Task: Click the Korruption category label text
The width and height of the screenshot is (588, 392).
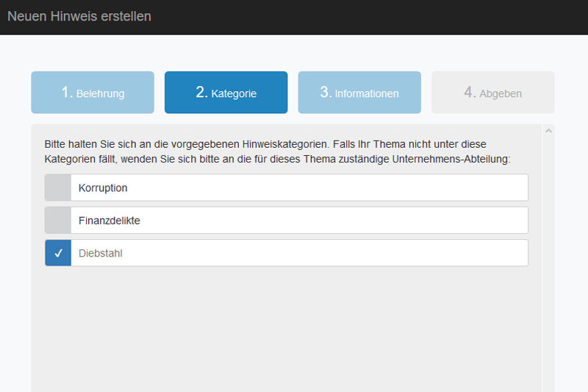Action: [103, 188]
